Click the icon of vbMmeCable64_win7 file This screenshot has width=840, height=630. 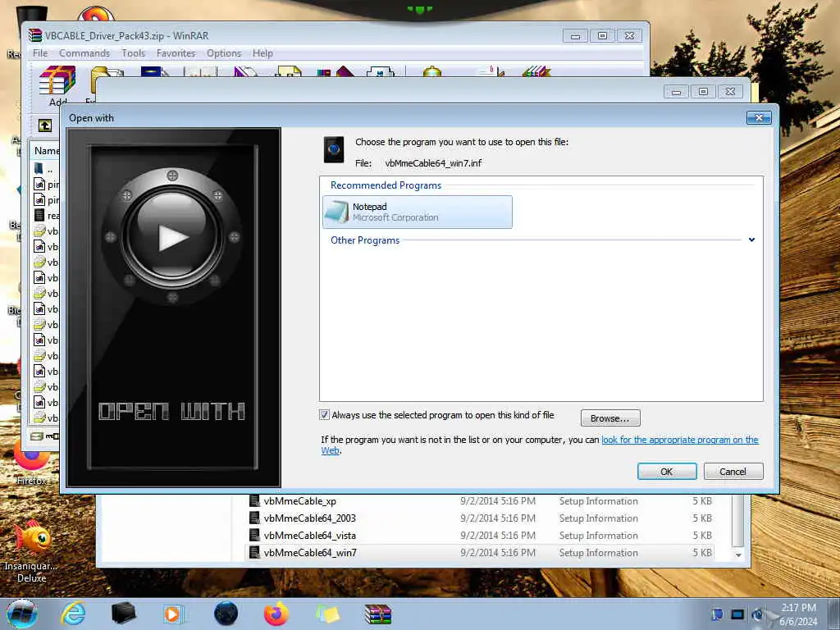pyautogui.click(x=254, y=552)
